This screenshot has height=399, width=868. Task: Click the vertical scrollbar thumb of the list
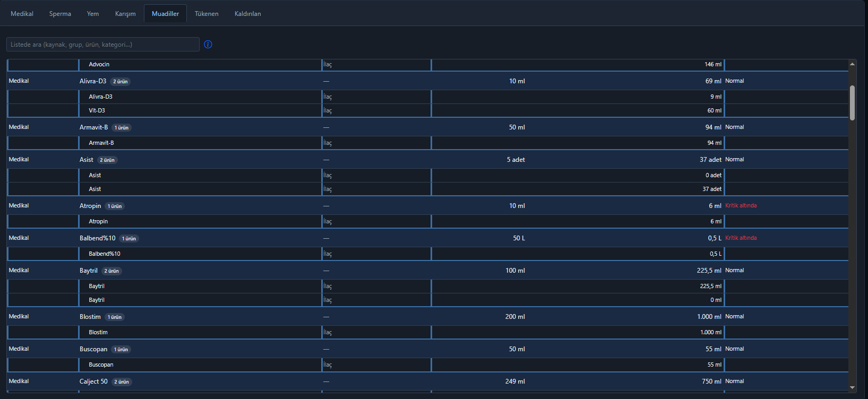852,103
